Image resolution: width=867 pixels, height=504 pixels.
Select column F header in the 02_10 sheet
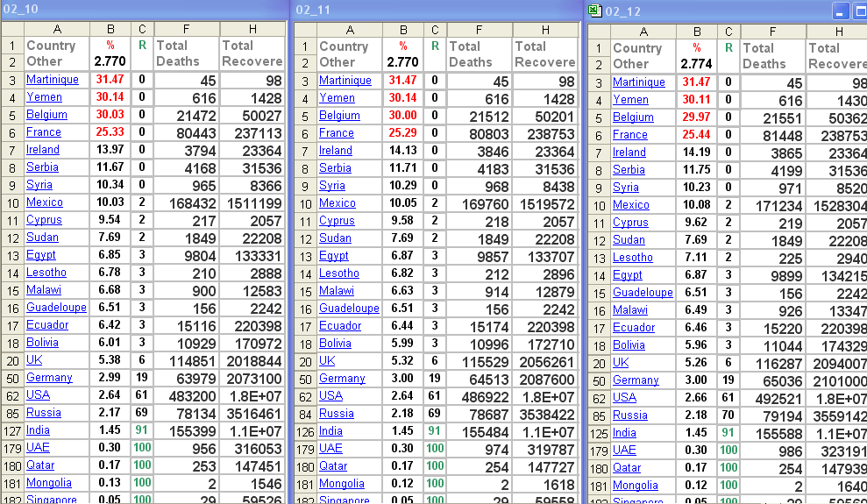[186, 29]
